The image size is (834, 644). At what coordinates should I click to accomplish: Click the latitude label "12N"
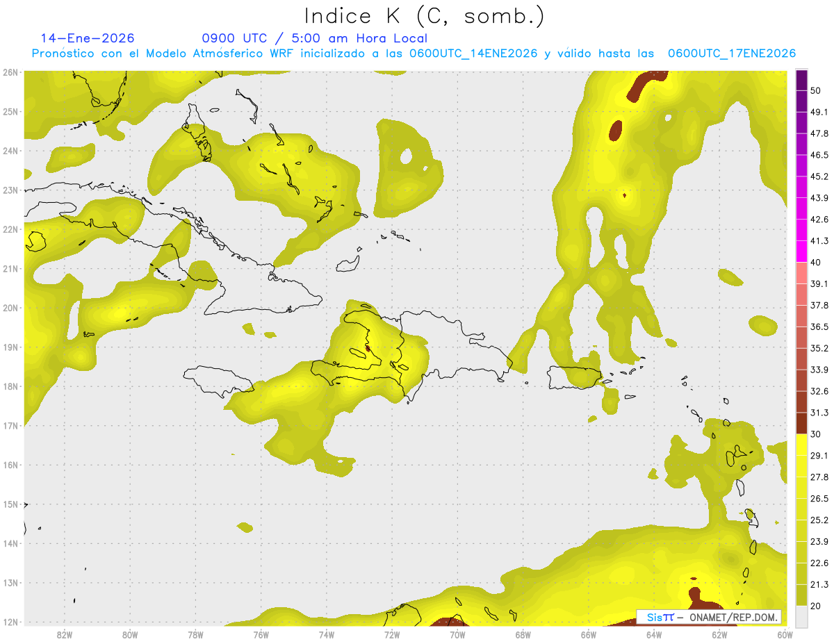point(10,622)
